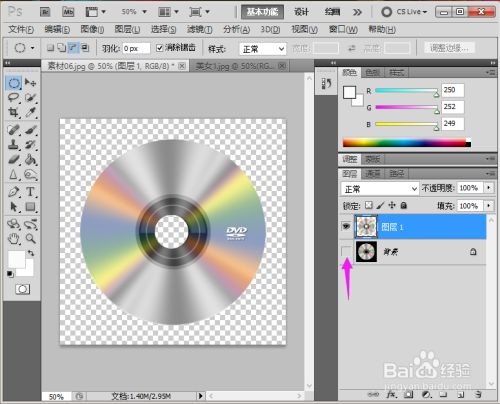
Task: Select the Path Selection tool
Action: pyautogui.click(x=14, y=207)
